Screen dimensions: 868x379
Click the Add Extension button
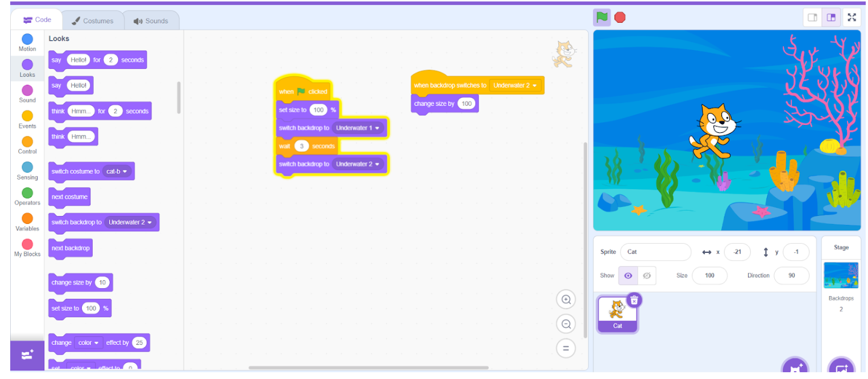(x=27, y=355)
